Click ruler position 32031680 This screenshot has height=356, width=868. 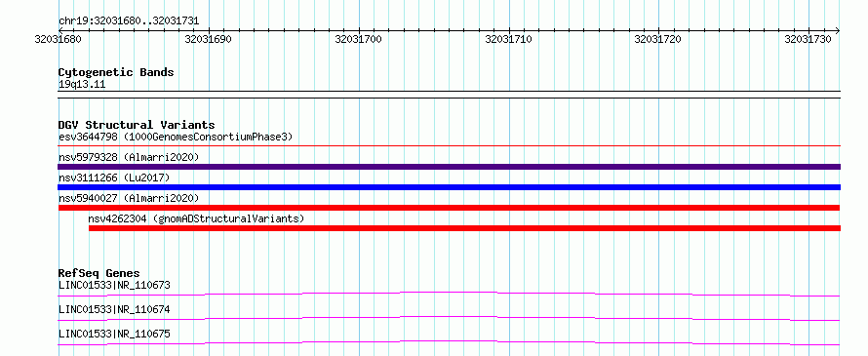59,39
